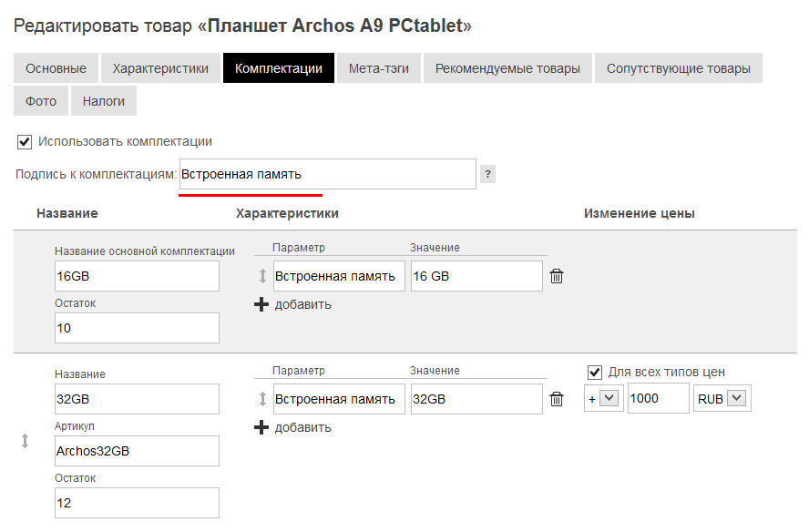809x532 pixels.
Task: Switch to the Характеристики tab
Action: tap(160, 68)
